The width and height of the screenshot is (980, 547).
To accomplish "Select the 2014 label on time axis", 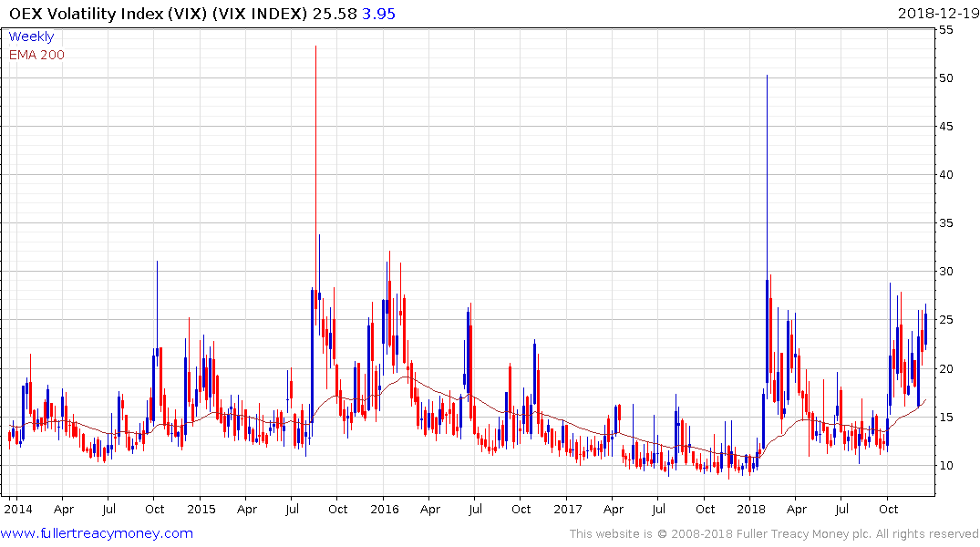I will coord(17,509).
